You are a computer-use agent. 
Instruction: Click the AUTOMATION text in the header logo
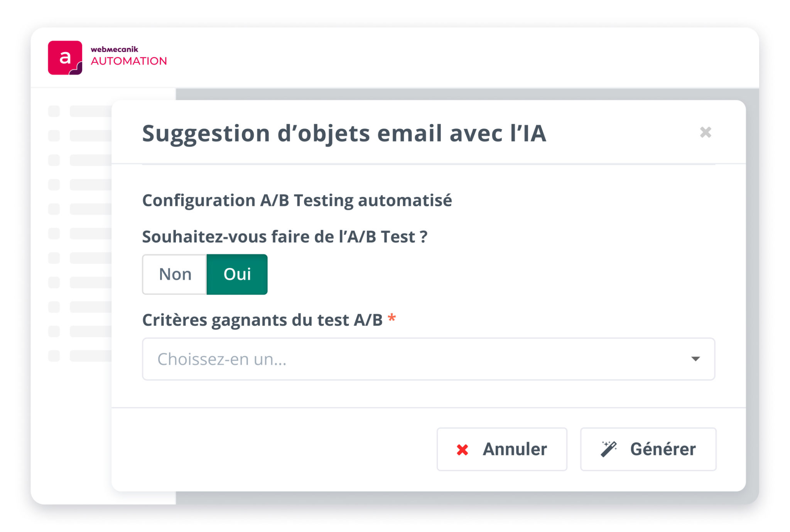[129, 61]
